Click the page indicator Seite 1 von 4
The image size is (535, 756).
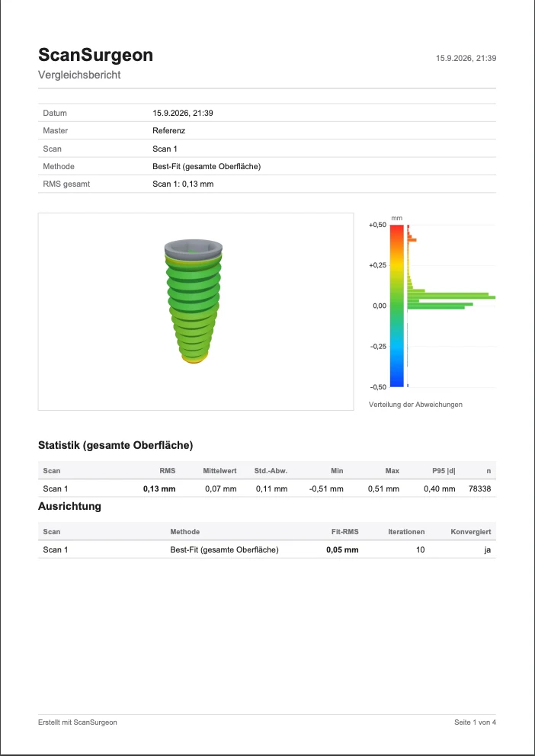[476, 722]
